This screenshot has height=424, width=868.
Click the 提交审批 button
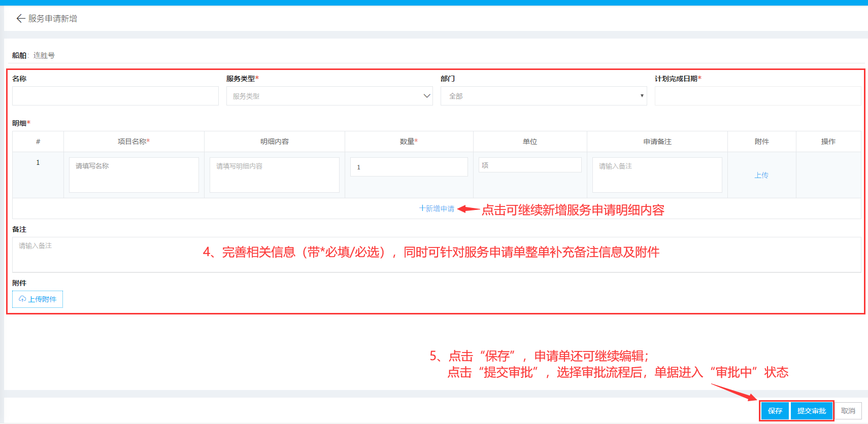click(x=812, y=411)
